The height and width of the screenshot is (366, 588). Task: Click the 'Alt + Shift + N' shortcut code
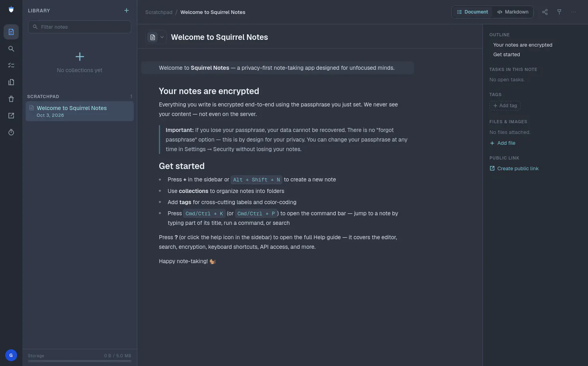257,180
